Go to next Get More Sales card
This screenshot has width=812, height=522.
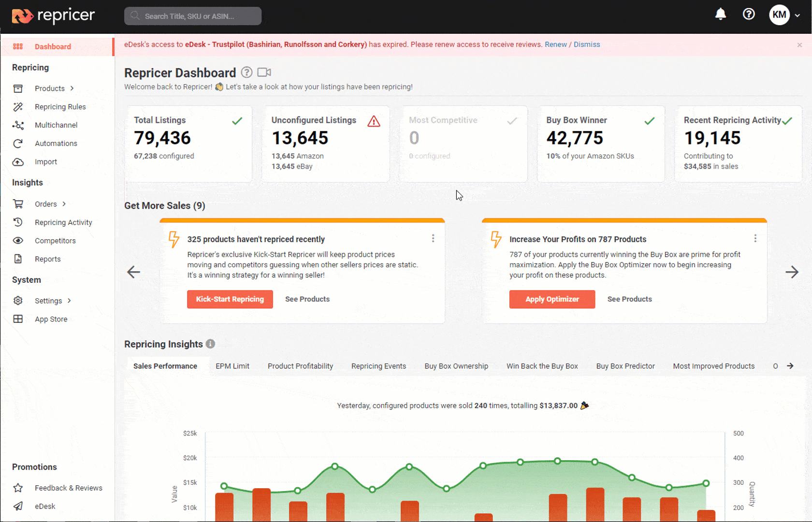pos(792,272)
